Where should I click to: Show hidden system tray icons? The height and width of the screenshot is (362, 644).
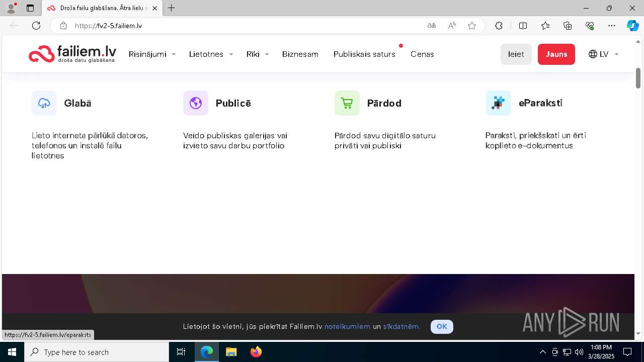(542, 352)
